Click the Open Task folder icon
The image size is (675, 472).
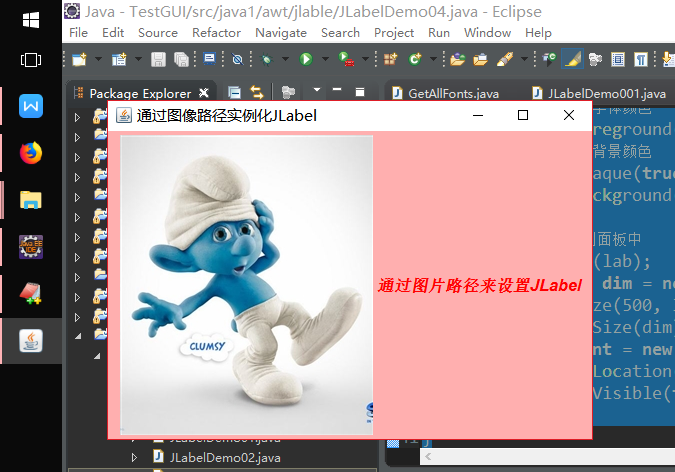click(x=480, y=59)
